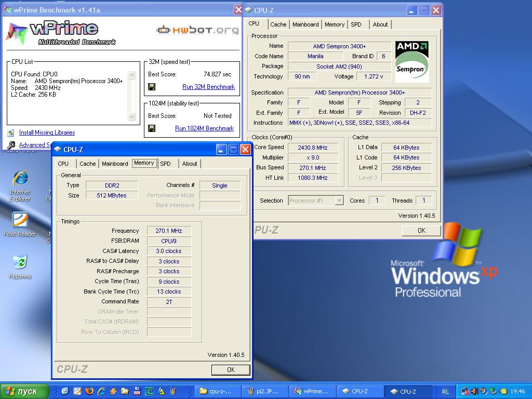
Task: Open SPD tab in back CPU-Z window
Action: (356, 24)
